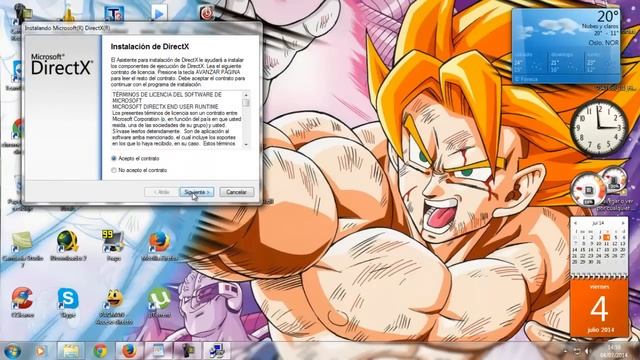Open File Explorer from the taskbar
The height and width of the screenshot is (360, 640).
(x=71, y=351)
